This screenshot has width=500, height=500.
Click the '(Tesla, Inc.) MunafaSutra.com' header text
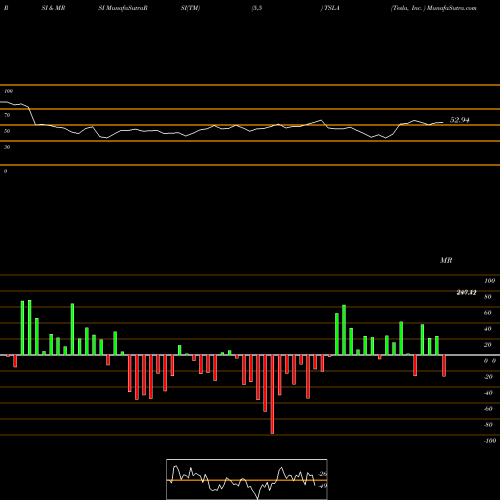[434, 8]
